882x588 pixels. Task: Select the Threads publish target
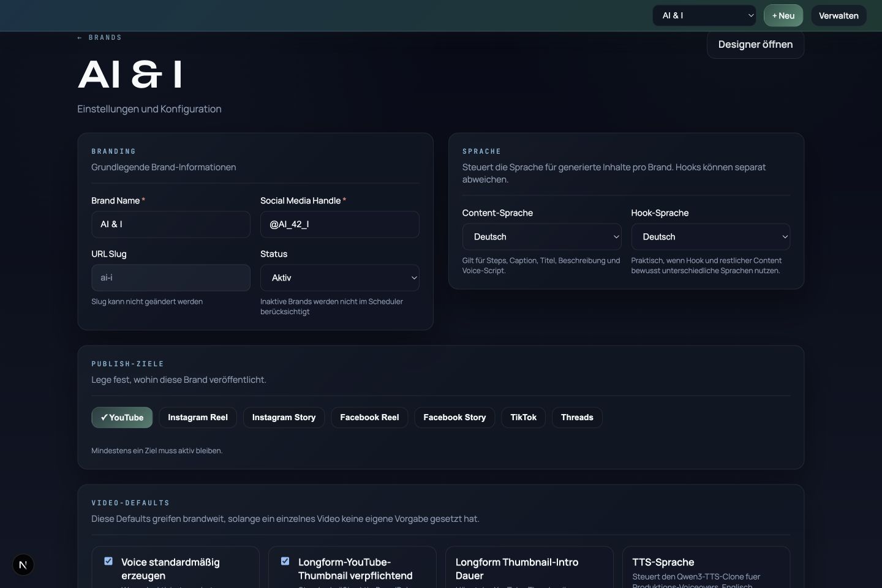coord(577,417)
